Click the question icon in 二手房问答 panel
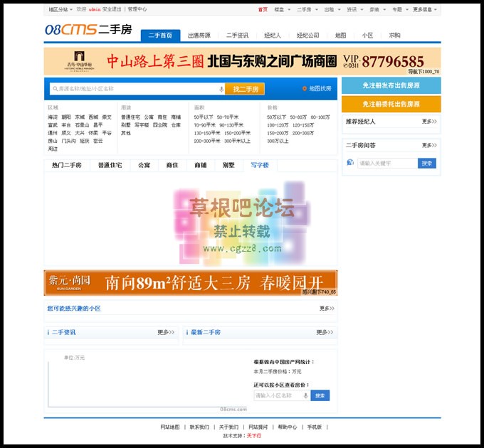 tap(350, 162)
